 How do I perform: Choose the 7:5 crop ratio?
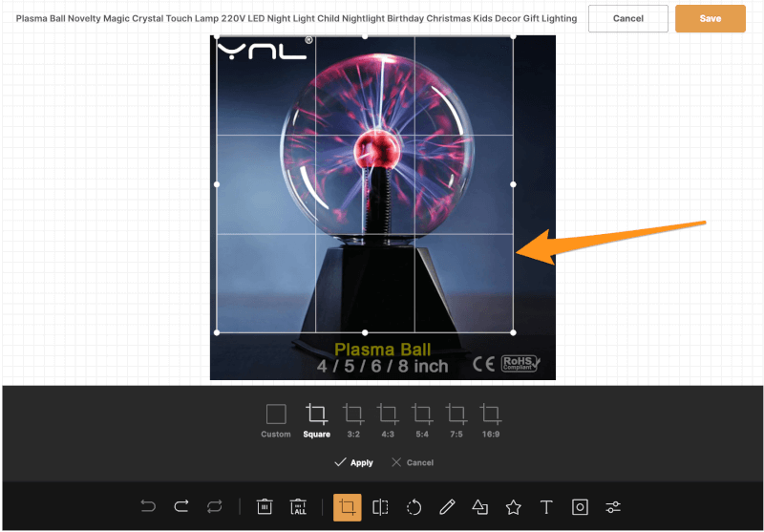pyautogui.click(x=456, y=421)
